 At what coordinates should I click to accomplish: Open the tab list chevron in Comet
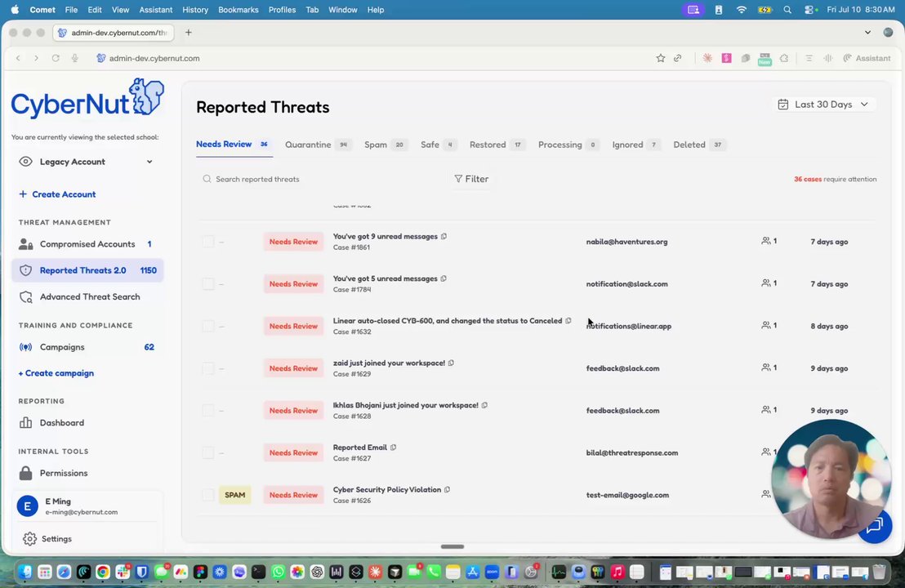point(867,33)
